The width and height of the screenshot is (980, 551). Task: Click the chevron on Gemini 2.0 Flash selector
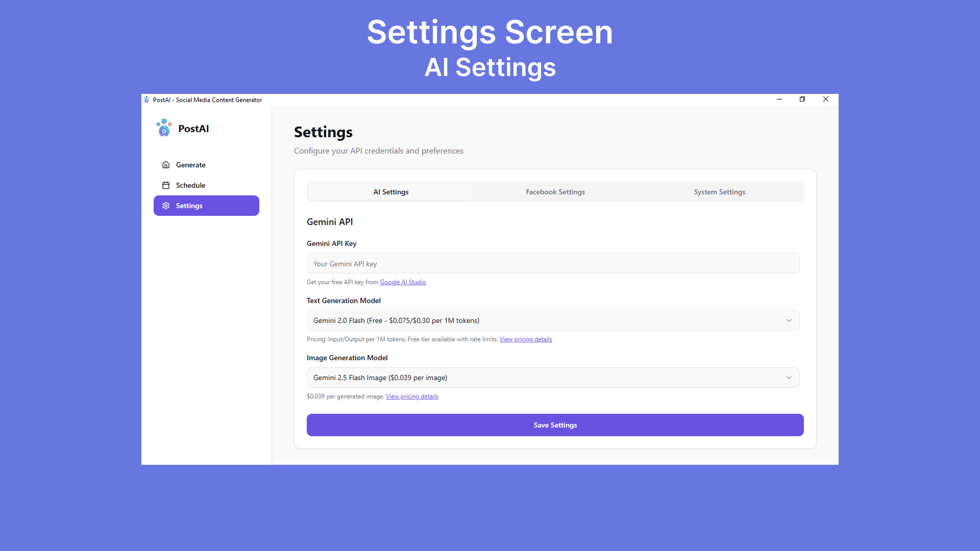(x=789, y=320)
